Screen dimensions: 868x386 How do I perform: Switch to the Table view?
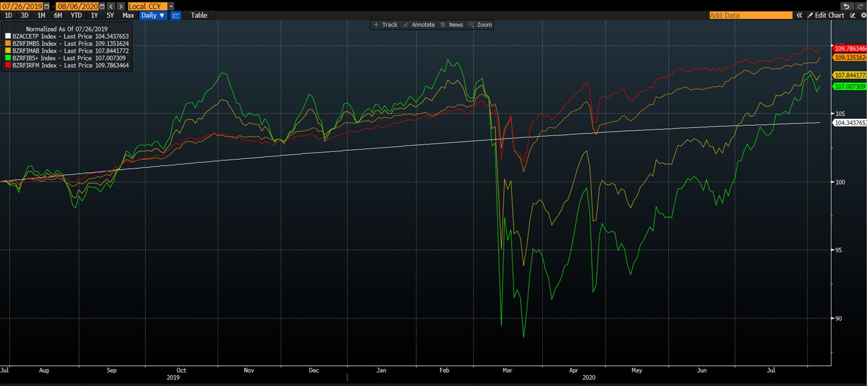pos(199,15)
